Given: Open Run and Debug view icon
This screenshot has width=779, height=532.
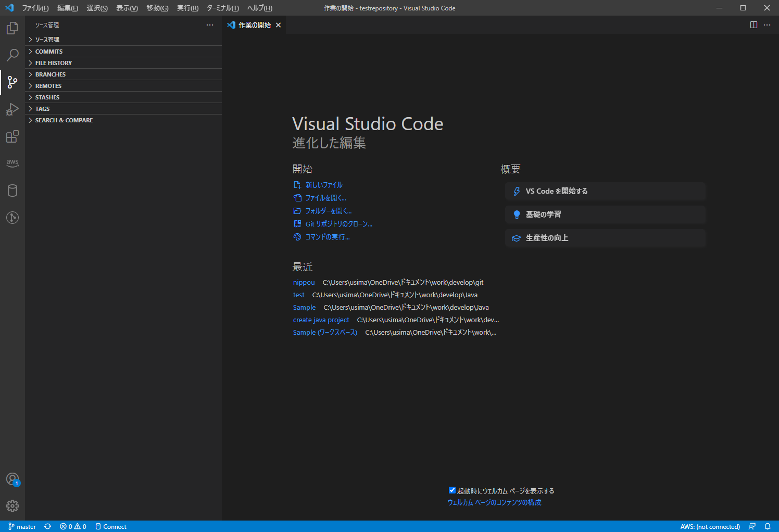Looking at the screenshot, I should coord(12,109).
